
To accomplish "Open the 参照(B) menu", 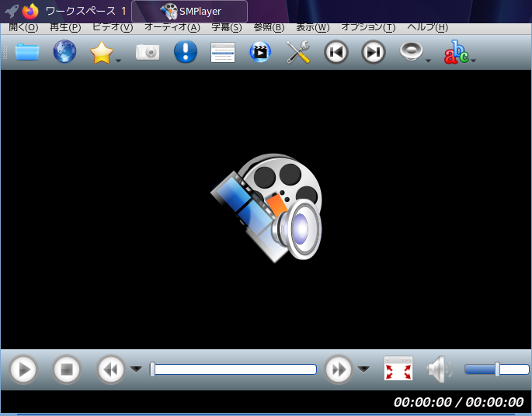I will 269,27.
